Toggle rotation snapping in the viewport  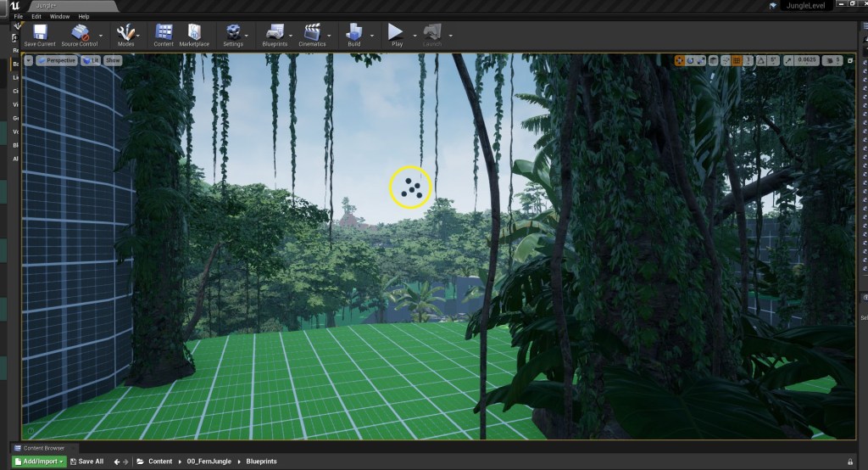(x=761, y=60)
